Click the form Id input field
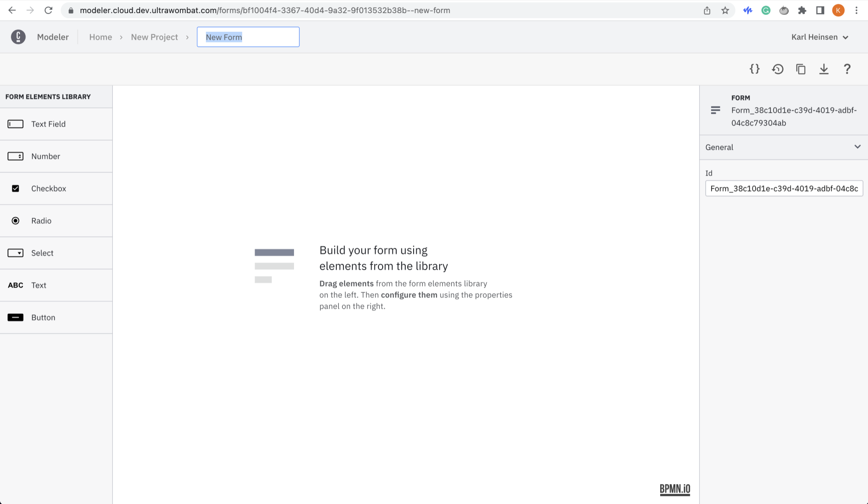868x504 pixels. pyautogui.click(x=784, y=188)
